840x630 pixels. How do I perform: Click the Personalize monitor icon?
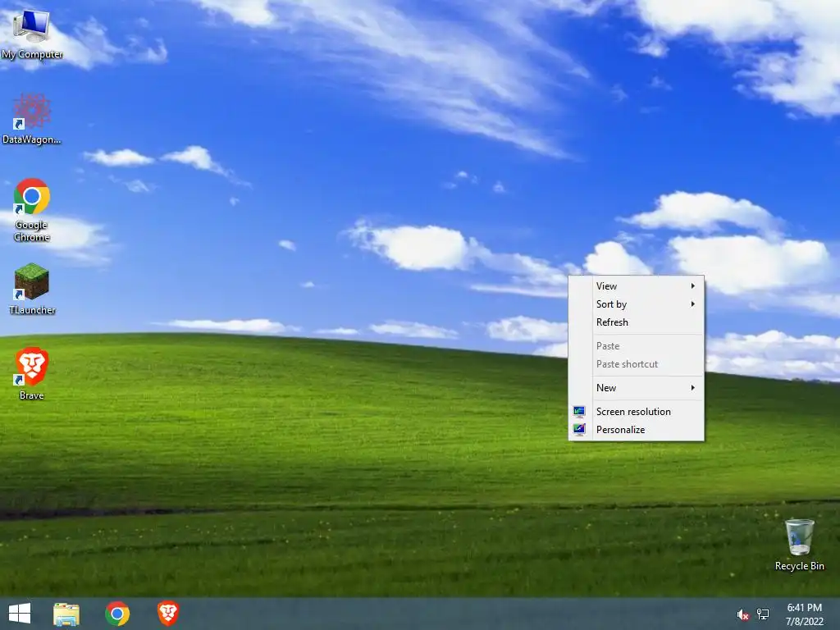[x=579, y=430]
